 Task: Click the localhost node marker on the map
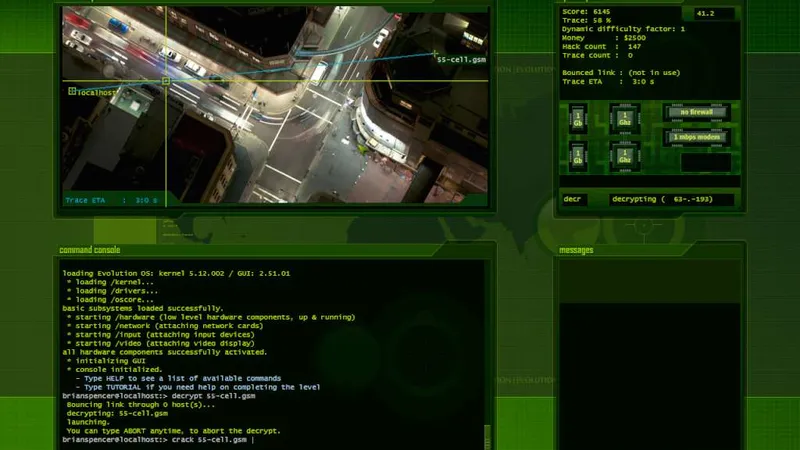[x=72, y=91]
